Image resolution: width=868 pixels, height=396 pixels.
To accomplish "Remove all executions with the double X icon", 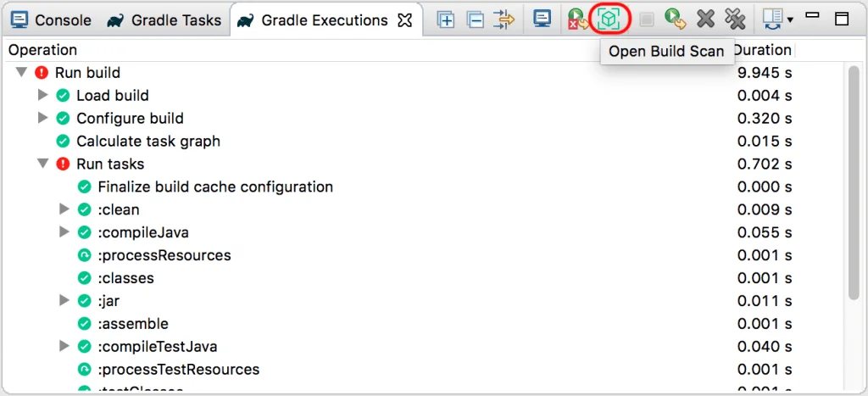I will 735,19.
